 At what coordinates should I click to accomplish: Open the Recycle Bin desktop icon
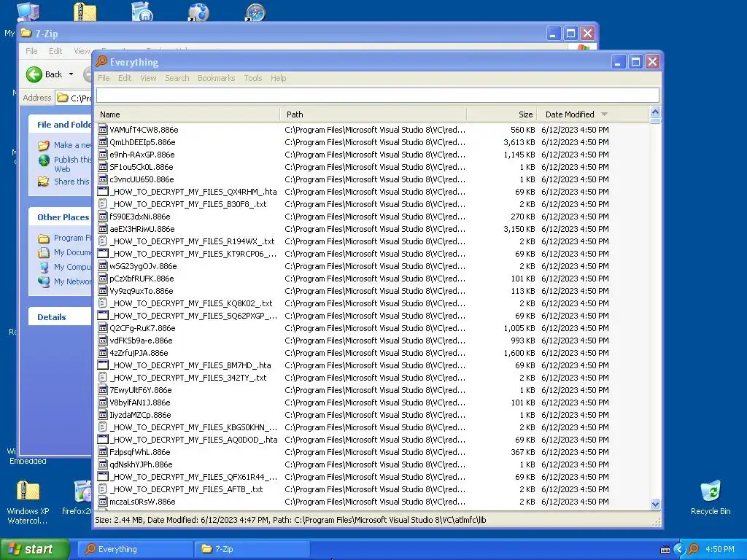point(711,497)
